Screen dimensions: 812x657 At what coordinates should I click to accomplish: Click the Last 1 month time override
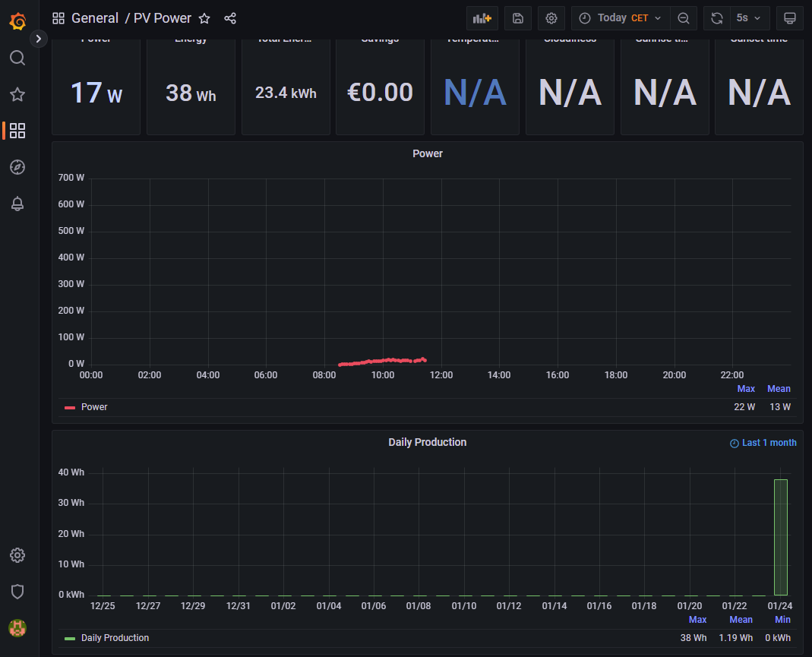click(763, 443)
